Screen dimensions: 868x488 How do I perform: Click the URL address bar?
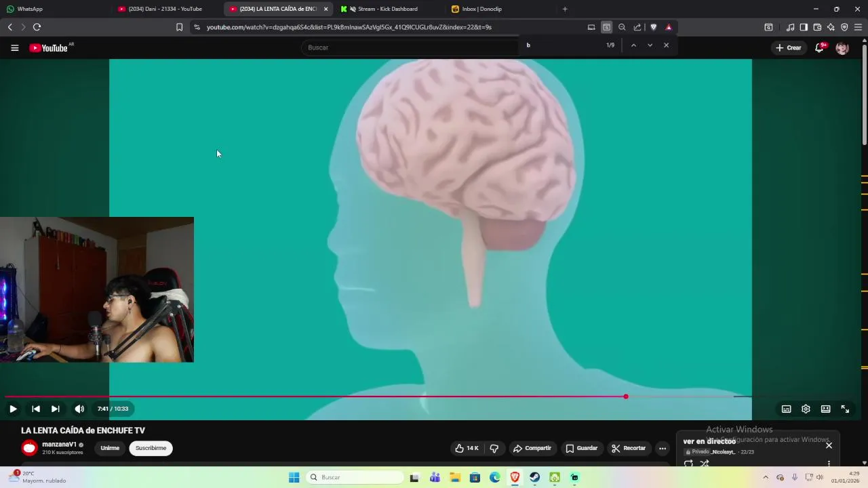click(393, 27)
